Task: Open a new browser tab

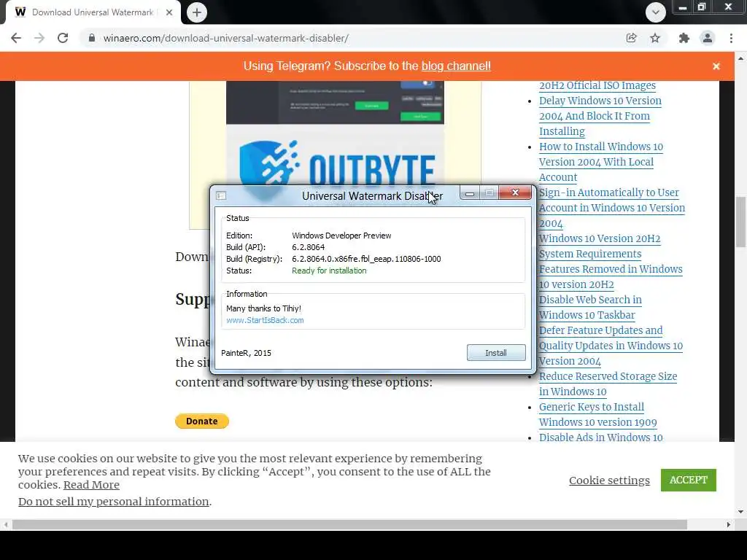Action: point(197,12)
